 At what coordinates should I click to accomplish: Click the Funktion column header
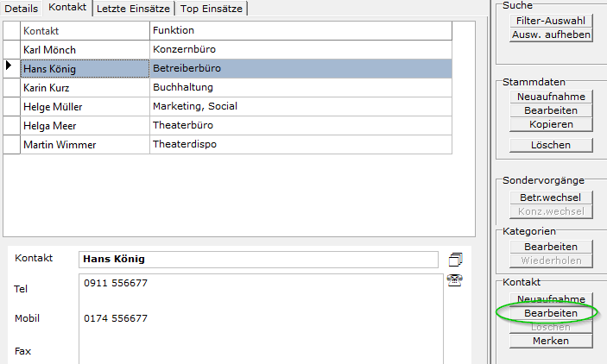pos(300,31)
